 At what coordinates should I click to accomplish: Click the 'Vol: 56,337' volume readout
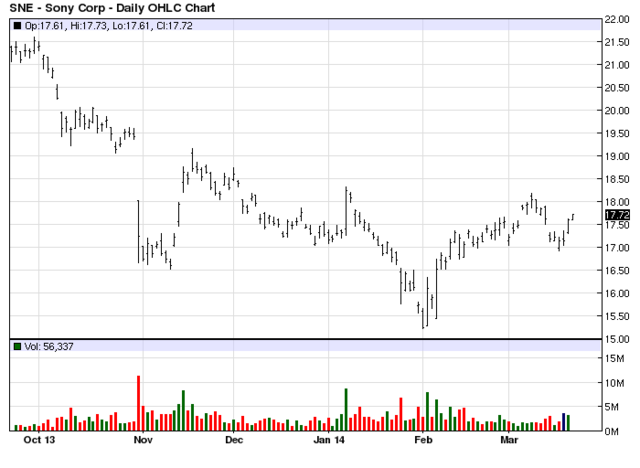[x=49, y=346]
